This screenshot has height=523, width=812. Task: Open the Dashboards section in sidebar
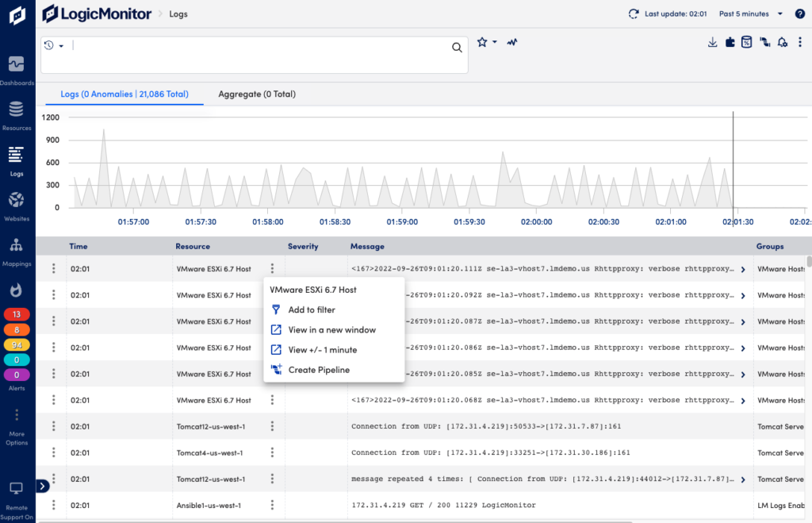(x=17, y=70)
